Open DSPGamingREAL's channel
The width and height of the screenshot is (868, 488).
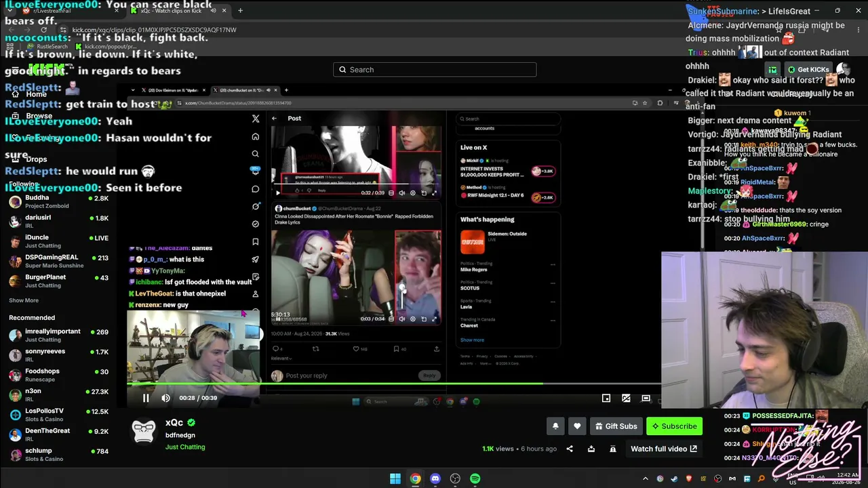58,261
